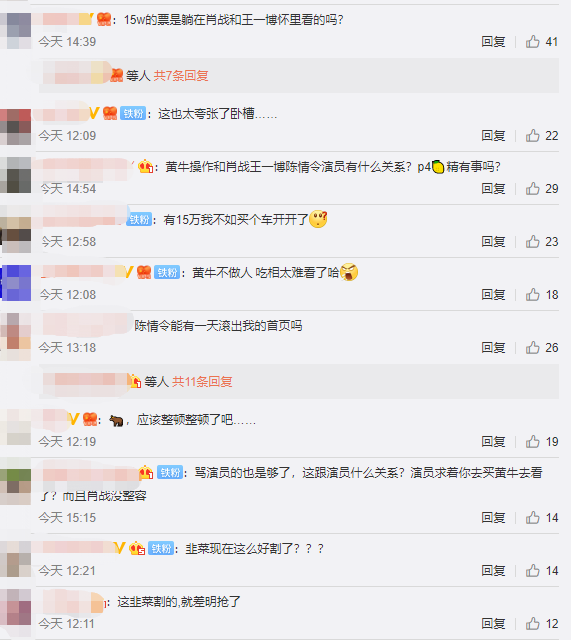571x640 pixels.
Task: Like the 13:18 comment with 26 likes
Action: point(533,348)
